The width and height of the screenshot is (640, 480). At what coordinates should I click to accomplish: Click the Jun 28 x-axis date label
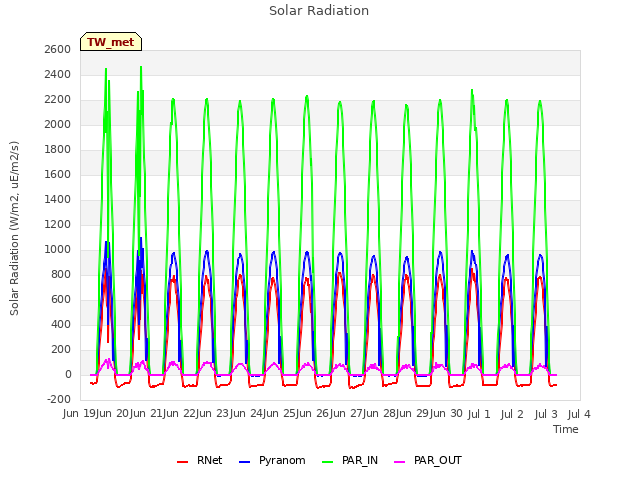click(380, 414)
